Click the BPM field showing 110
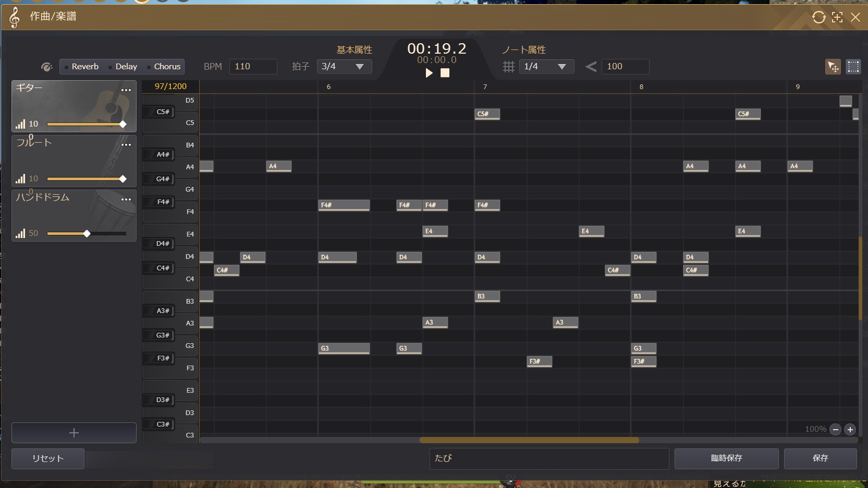The width and height of the screenshot is (868, 488). (253, 67)
